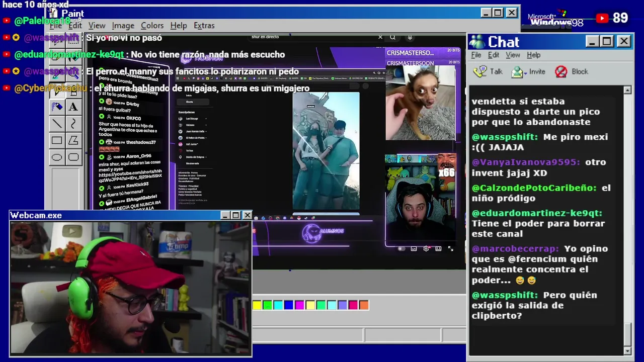
Task: Minimize the Paint window
Action: coord(486,13)
